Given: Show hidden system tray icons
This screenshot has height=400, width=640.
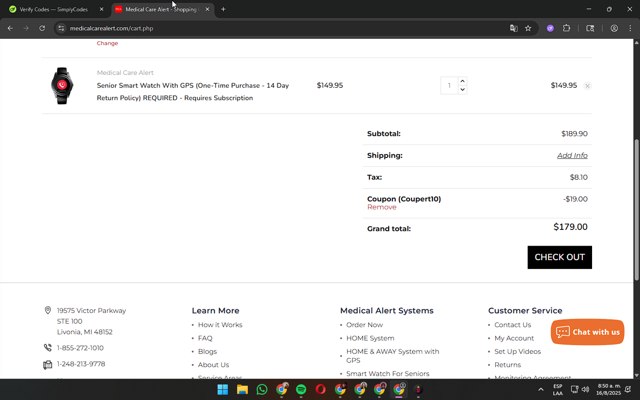Looking at the screenshot, I should coord(541,389).
